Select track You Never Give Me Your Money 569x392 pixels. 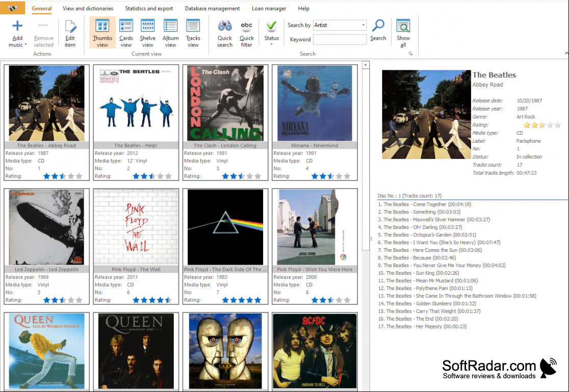click(442, 265)
